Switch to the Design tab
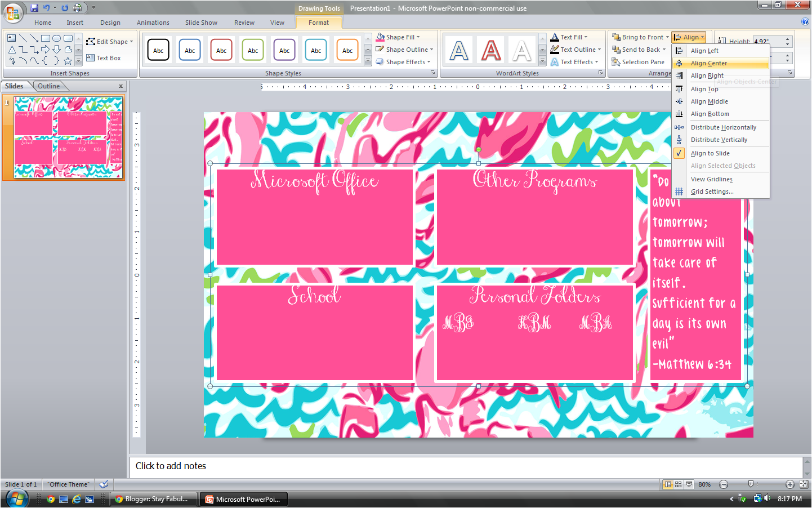Image resolution: width=812 pixels, height=508 pixels. [x=110, y=23]
